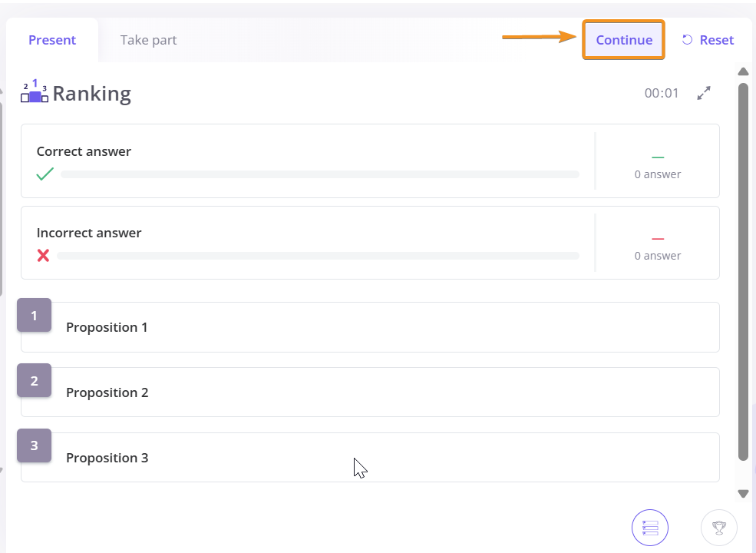Expand the activity to fullscreen
The height and width of the screenshot is (553, 756).
[704, 93]
